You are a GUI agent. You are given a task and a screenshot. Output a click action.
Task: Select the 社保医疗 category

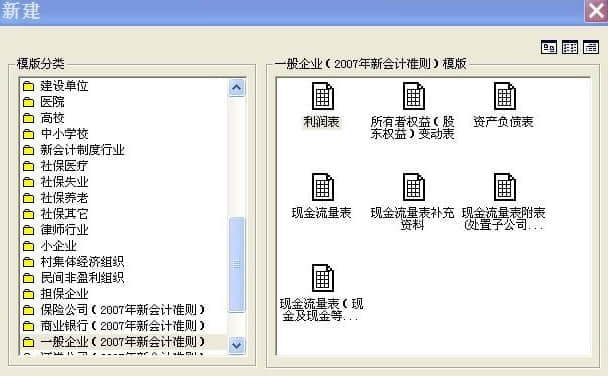(x=64, y=166)
